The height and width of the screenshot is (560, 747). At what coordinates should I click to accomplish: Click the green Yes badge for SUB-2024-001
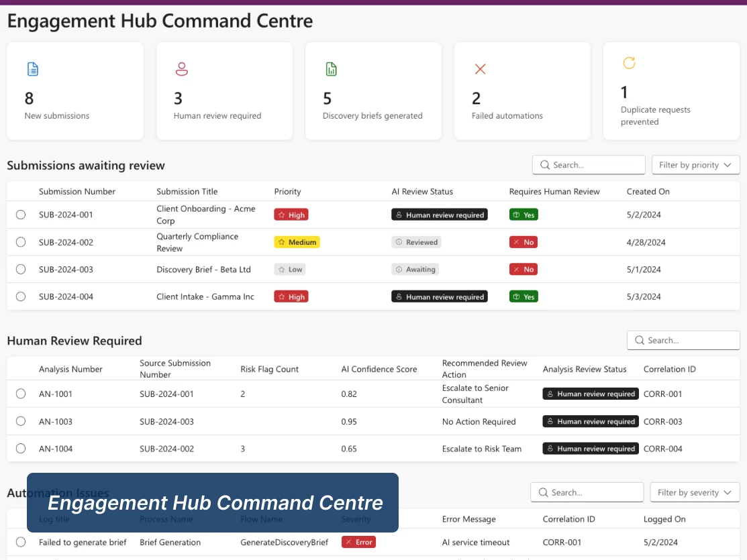pos(524,215)
